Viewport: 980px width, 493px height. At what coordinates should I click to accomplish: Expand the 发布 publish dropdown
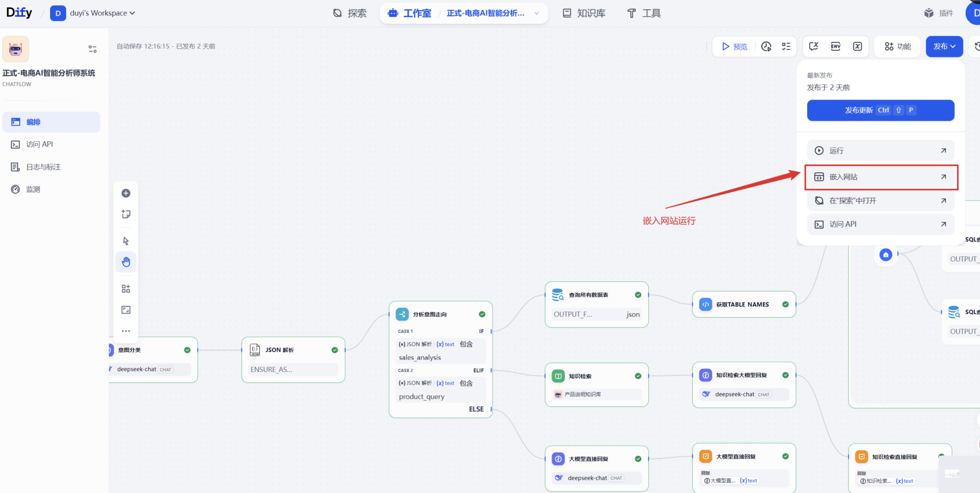click(x=944, y=46)
